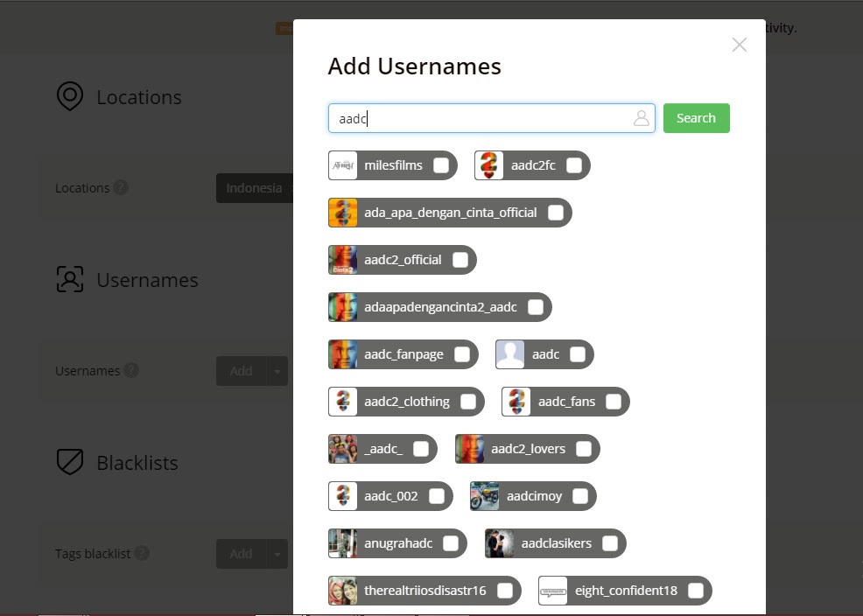Click the milesfilms account avatar
Viewport: 863px width, 616px height.
pyautogui.click(x=342, y=164)
